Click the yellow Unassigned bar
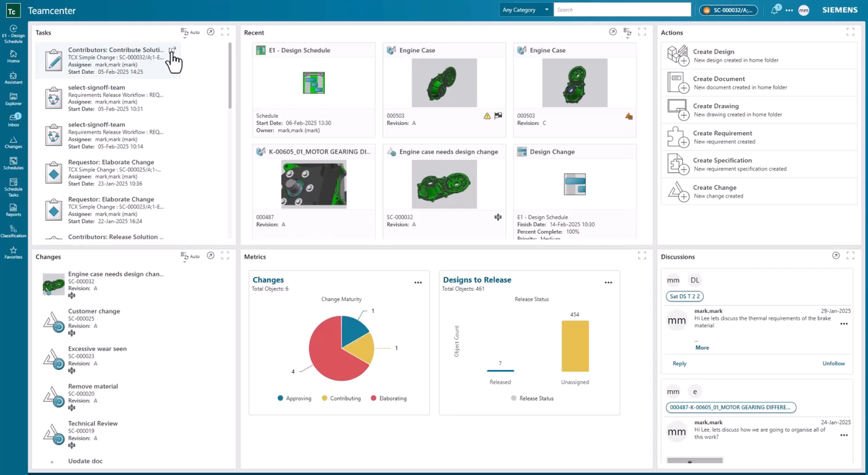Screen dimensions: 868x475 [575, 346]
